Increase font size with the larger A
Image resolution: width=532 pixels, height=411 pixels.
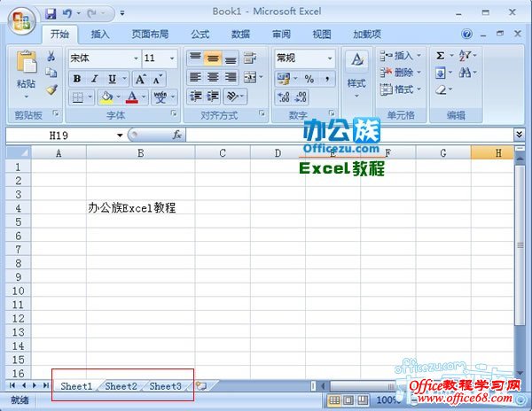pyautogui.click(x=140, y=79)
